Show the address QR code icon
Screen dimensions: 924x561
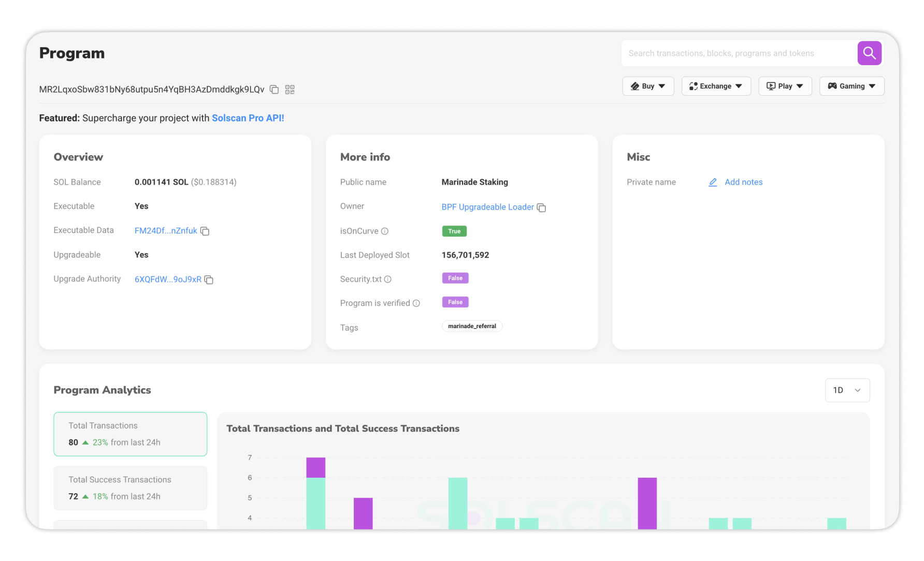pyautogui.click(x=290, y=90)
